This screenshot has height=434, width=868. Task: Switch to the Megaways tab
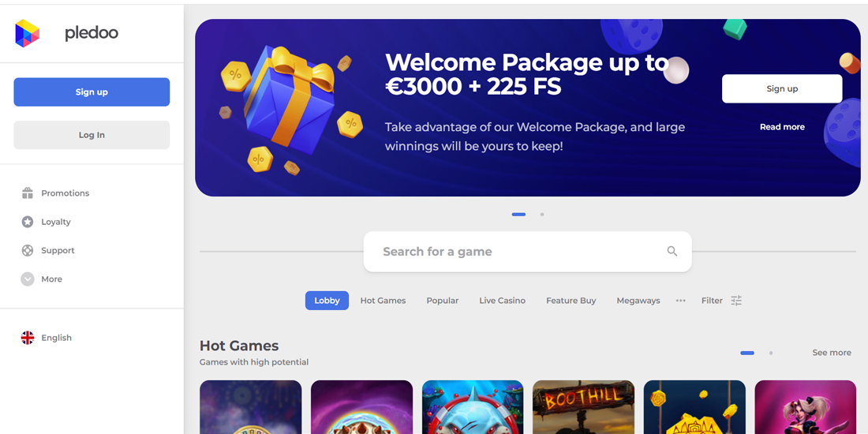click(638, 301)
